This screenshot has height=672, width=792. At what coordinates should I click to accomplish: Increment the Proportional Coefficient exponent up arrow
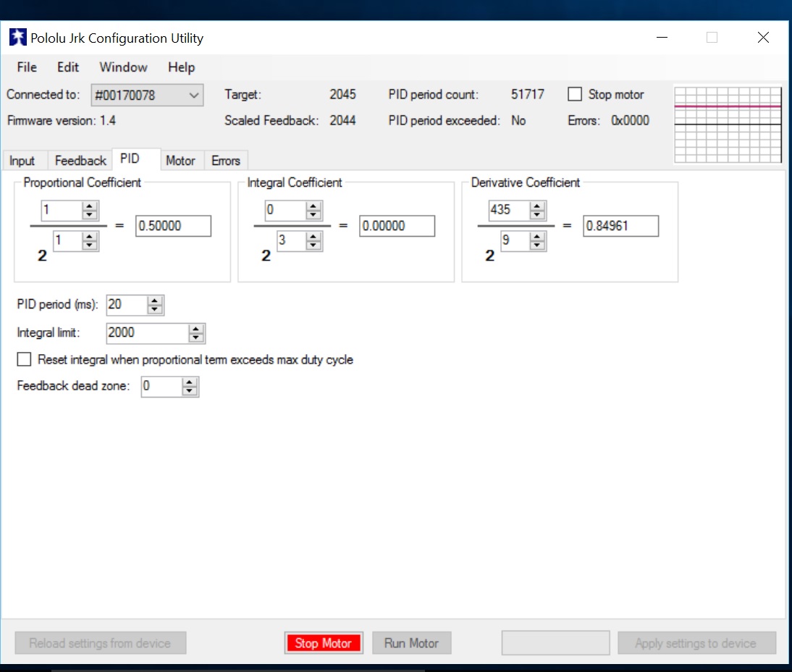coord(89,237)
